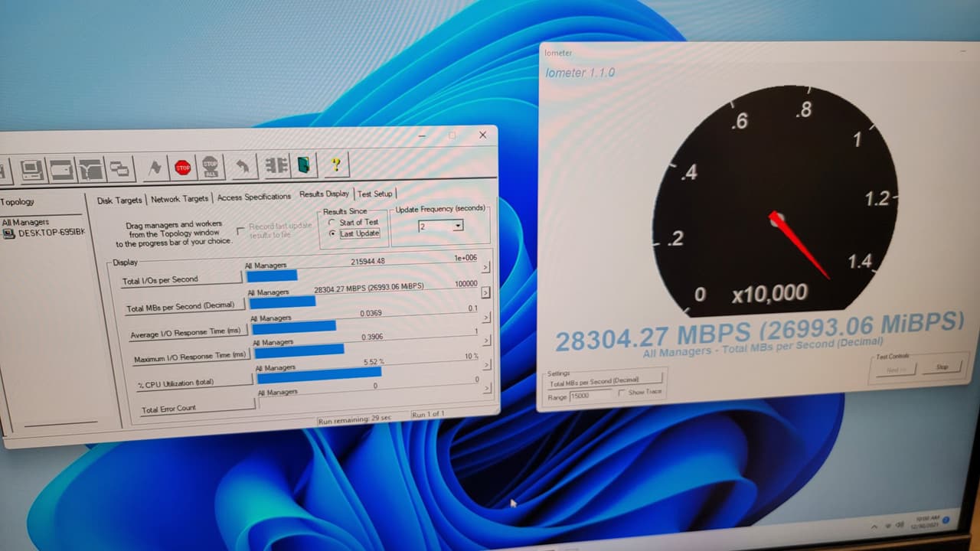
Task: Open the Test Setup tab
Action: click(x=375, y=194)
